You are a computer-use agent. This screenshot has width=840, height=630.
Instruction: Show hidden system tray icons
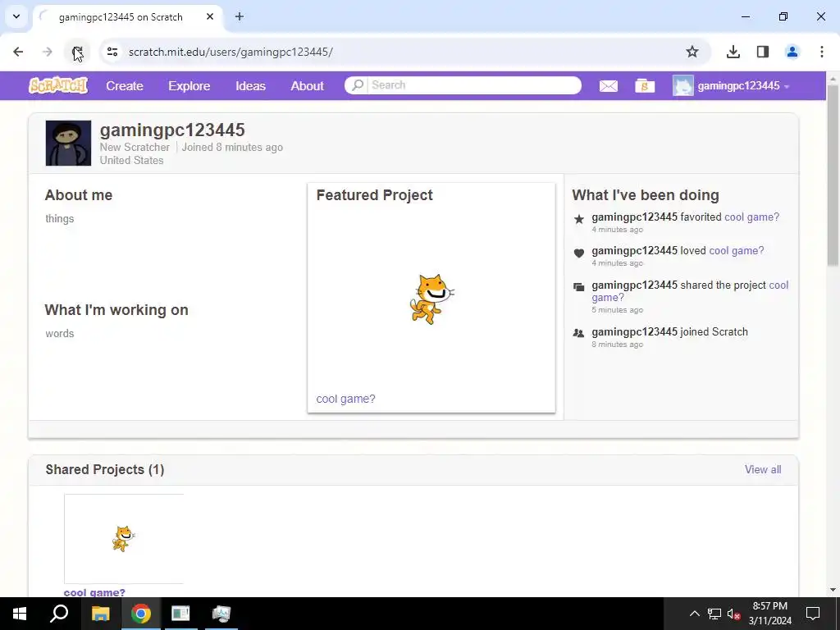pyautogui.click(x=694, y=614)
